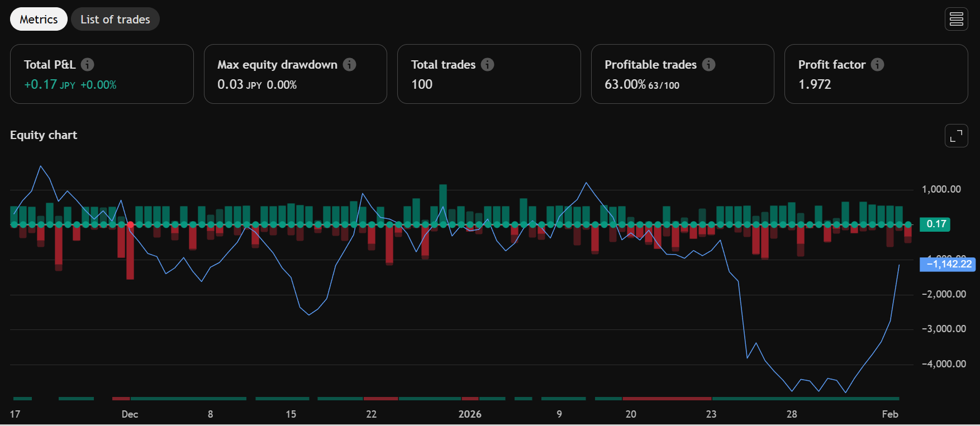Click the Dec date label on time axis

pyautogui.click(x=130, y=414)
